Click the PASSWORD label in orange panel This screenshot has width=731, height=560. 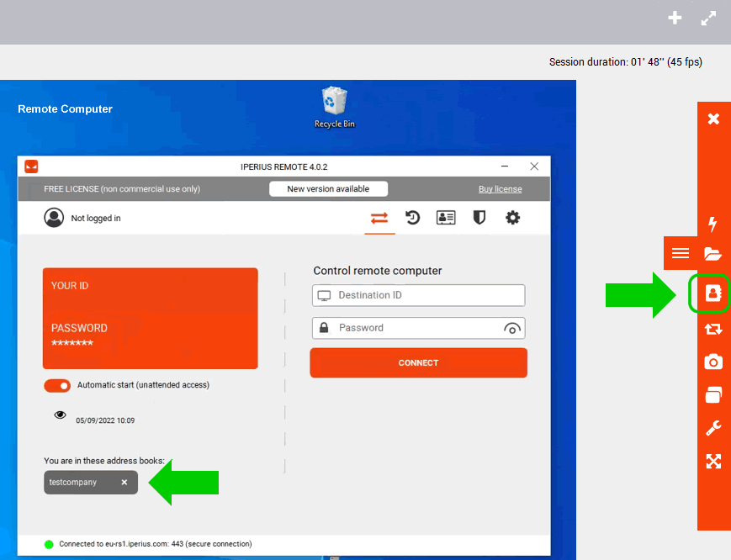click(79, 328)
